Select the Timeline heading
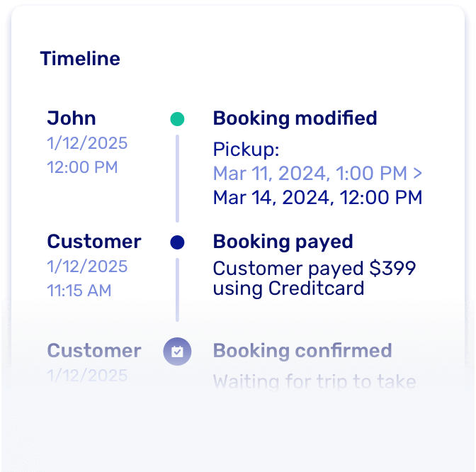This screenshot has height=472, width=476. (x=80, y=59)
